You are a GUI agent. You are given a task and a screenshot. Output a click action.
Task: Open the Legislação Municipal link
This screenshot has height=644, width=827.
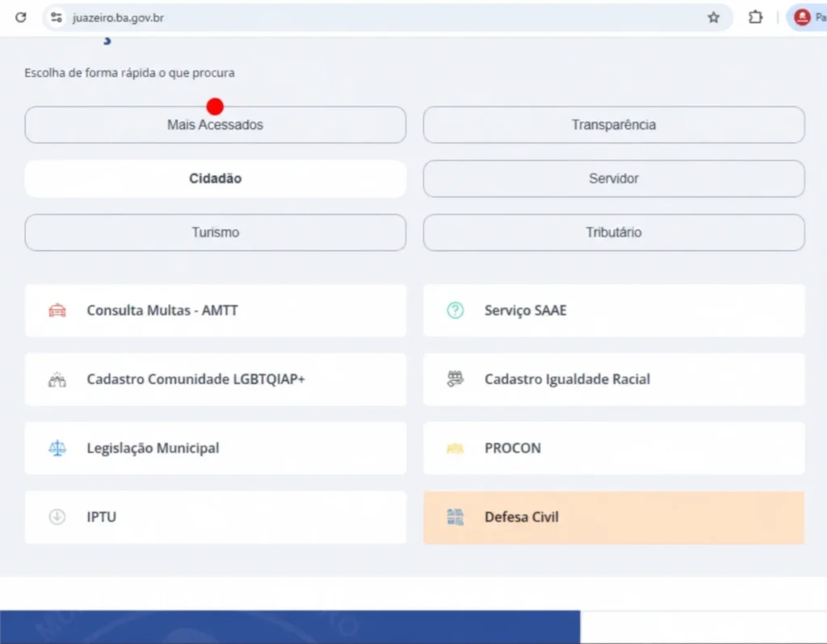pyautogui.click(x=153, y=448)
